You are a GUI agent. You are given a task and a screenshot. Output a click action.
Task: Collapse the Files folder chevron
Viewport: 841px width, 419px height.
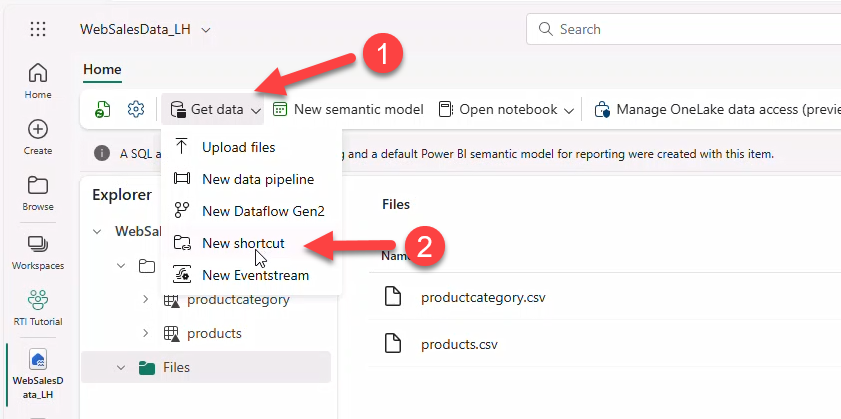(x=121, y=367)
